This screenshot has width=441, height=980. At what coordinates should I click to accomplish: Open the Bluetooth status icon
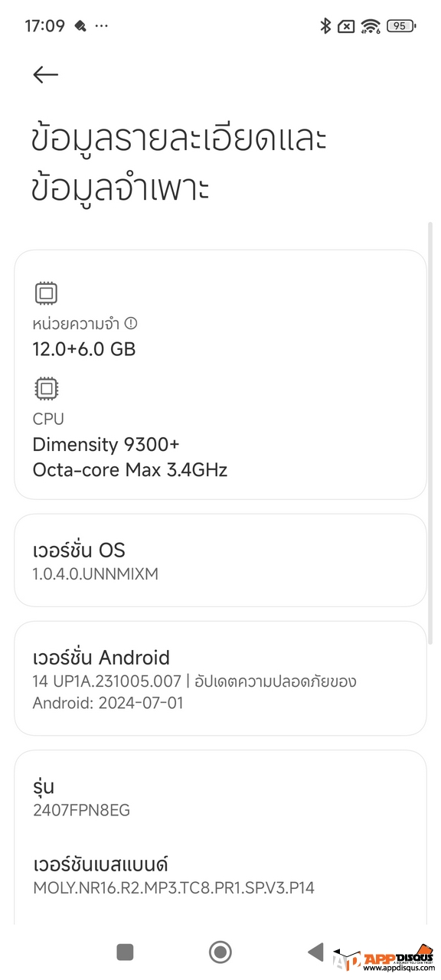coord(325,25)
